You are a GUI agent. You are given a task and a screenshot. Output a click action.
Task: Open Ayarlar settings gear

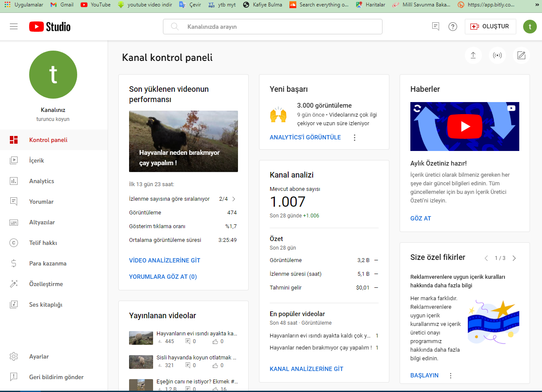14,356
